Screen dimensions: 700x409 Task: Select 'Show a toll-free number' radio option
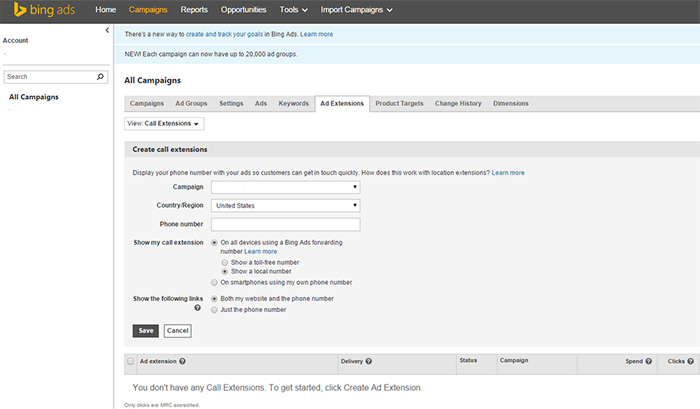click(225, 262)
